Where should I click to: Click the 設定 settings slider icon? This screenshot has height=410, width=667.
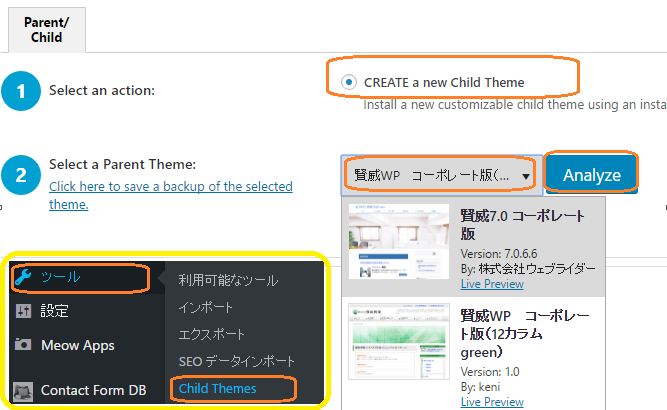point(24,311)
